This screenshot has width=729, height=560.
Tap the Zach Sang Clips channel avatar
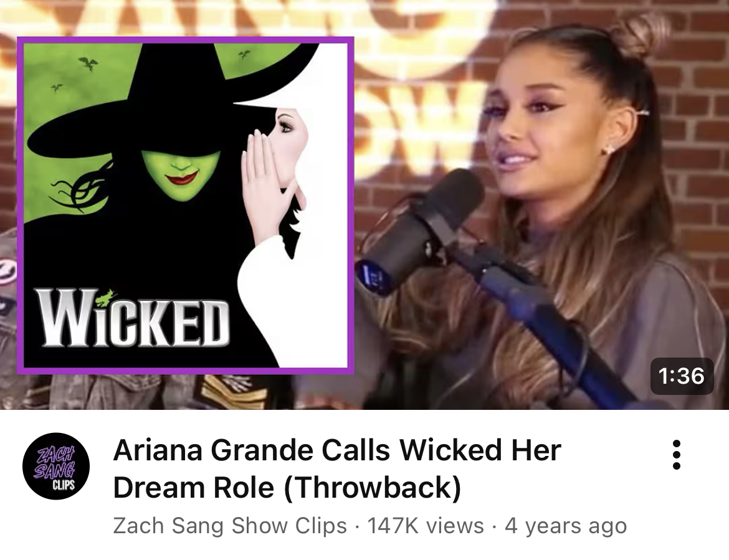pos(56,466)
